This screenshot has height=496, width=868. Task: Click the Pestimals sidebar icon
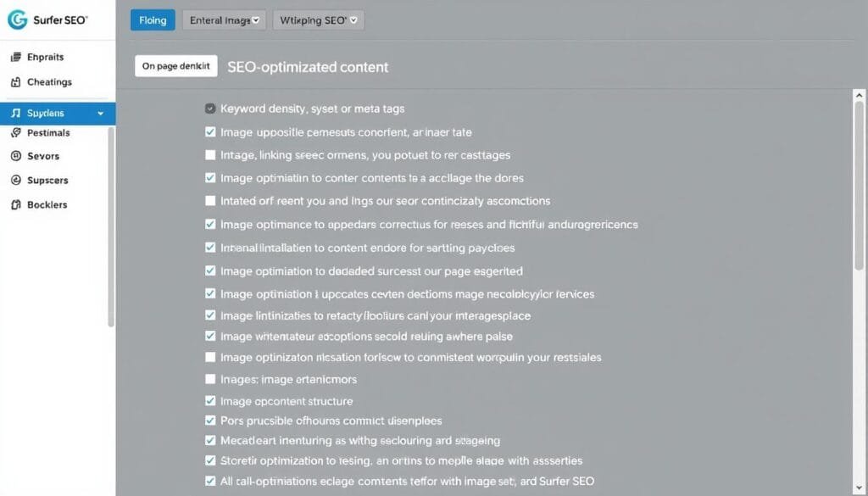pos(15,133)
